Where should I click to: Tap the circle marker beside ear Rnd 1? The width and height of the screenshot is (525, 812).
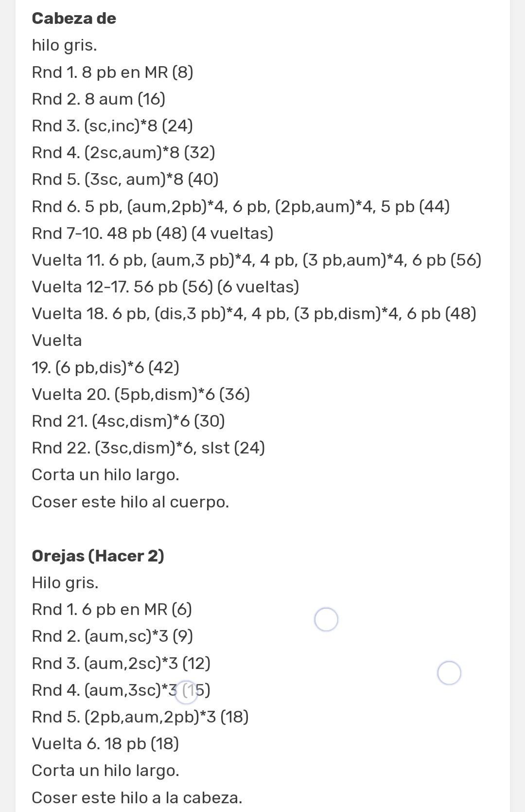point(326,619)
